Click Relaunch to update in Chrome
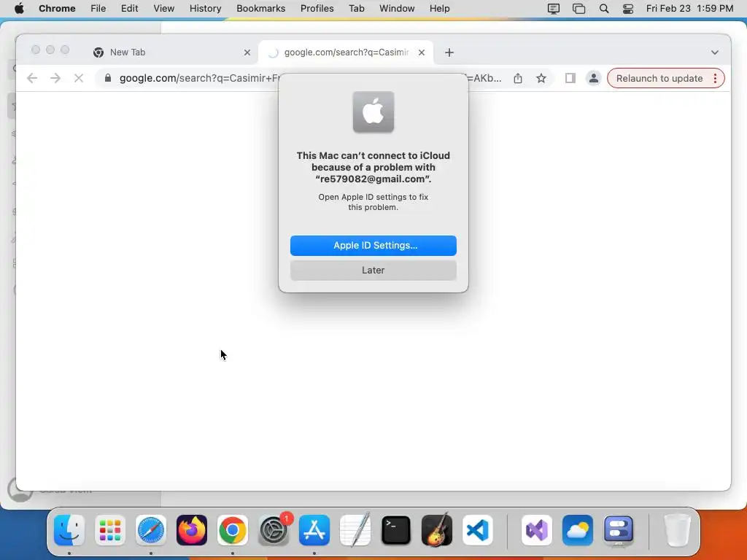The image size is (747, 560). click(659, 78)
